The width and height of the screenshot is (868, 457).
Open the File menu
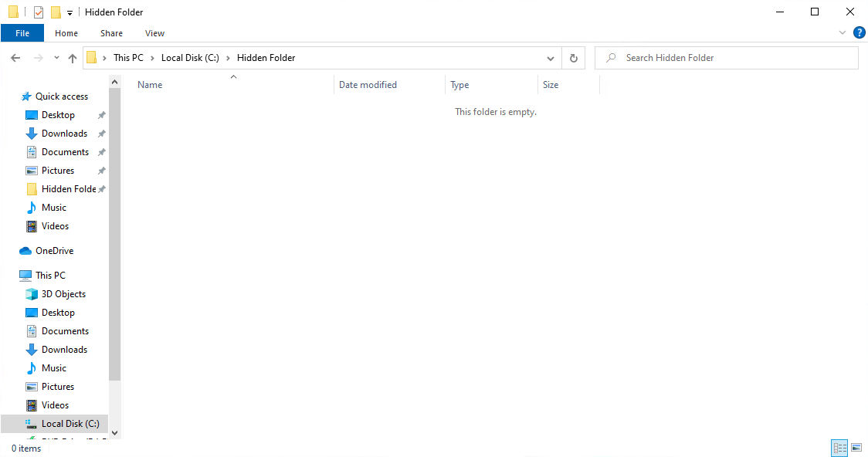pos(22,33)
